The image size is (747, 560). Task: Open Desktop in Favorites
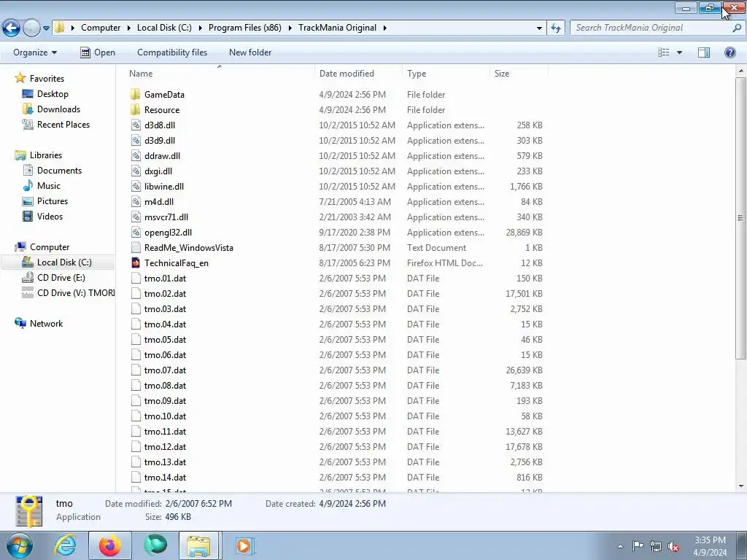pyautogui.click(x=53, y=94)
